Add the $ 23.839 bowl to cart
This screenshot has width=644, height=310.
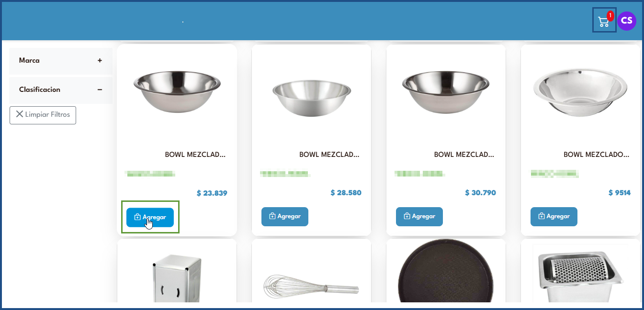[150, 217]
